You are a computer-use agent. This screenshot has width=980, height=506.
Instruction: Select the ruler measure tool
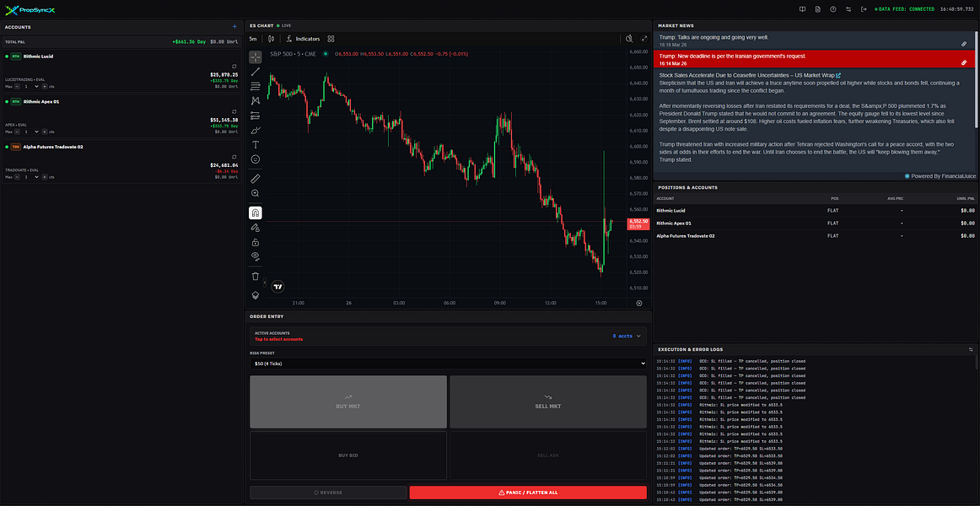coord(255,179)
